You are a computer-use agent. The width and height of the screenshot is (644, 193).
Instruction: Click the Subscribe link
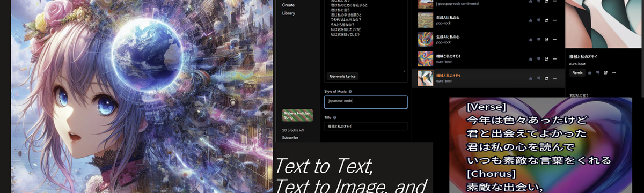click(x=290, y=138)
